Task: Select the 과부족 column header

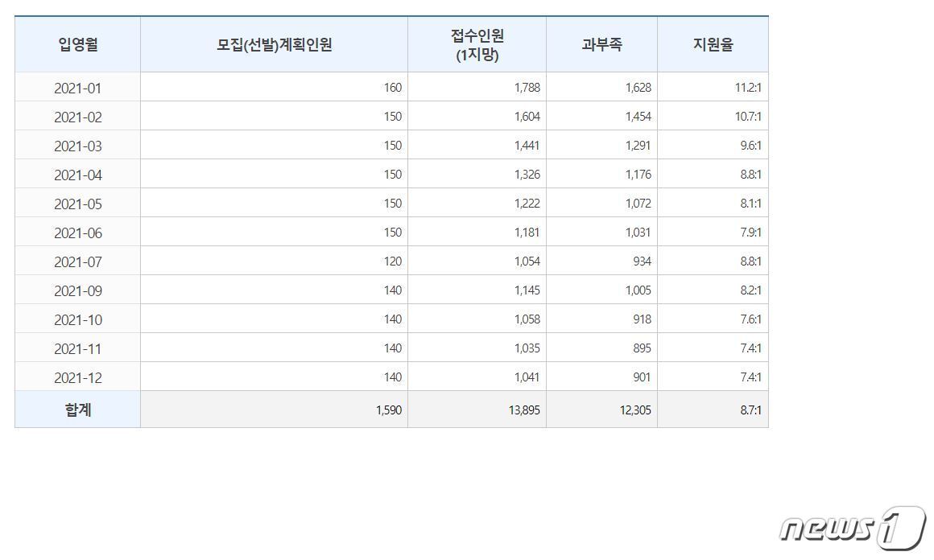Action: 601,45
